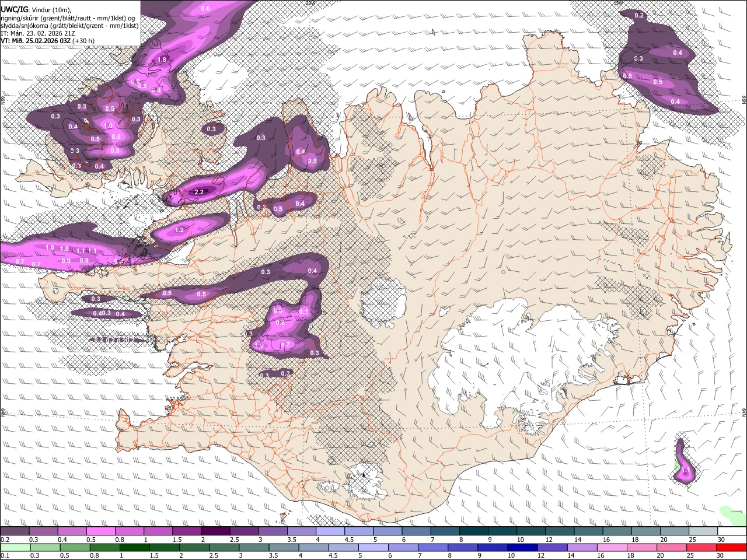
Task: Pick the hot pink swatch between 20 and 25
Action: pos(671,547)
